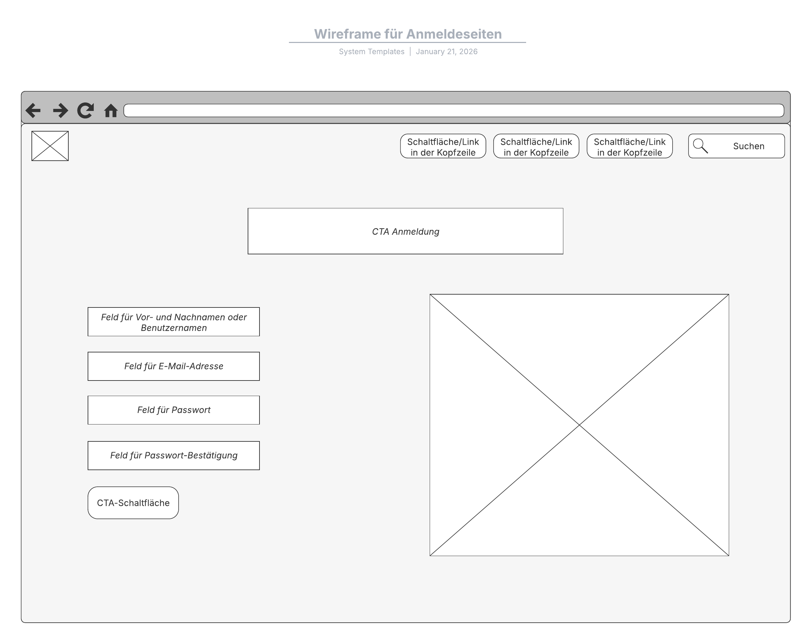The image size is (812, 644).
Task: Select the large crossed image placeholder
Action: 579,425
